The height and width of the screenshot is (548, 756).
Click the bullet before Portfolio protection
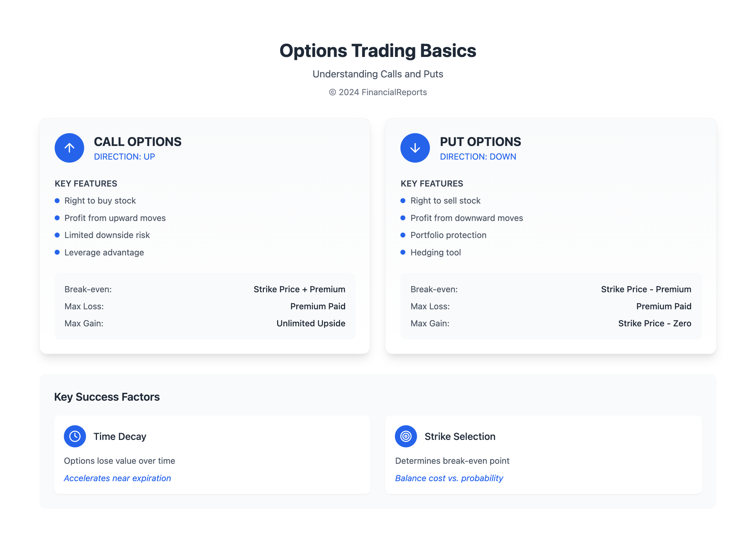403,235
